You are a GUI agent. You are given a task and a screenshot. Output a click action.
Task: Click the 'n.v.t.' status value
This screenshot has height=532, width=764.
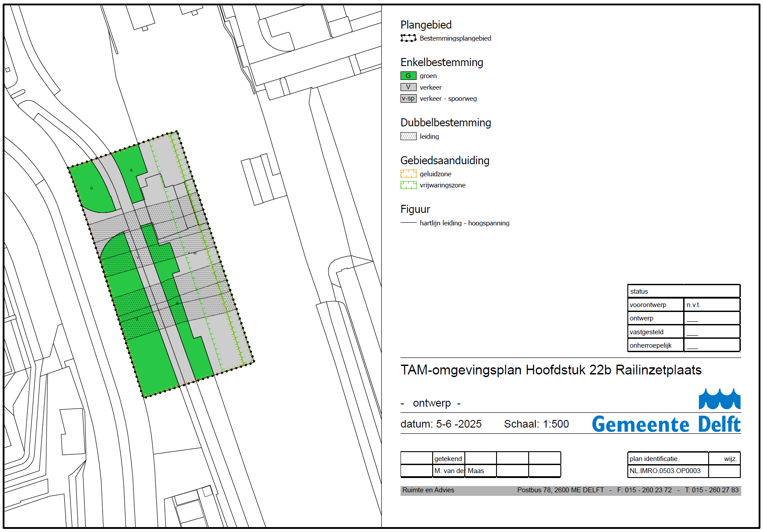(693, 305)
